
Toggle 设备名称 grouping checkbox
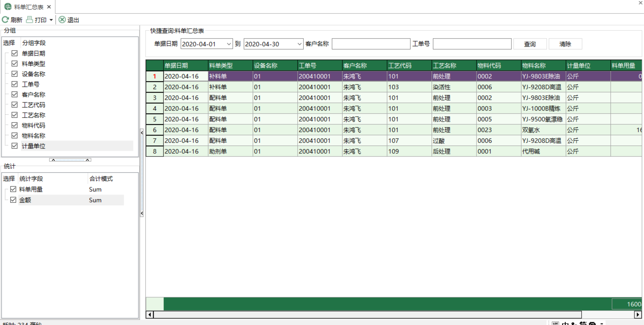point(14,74)
